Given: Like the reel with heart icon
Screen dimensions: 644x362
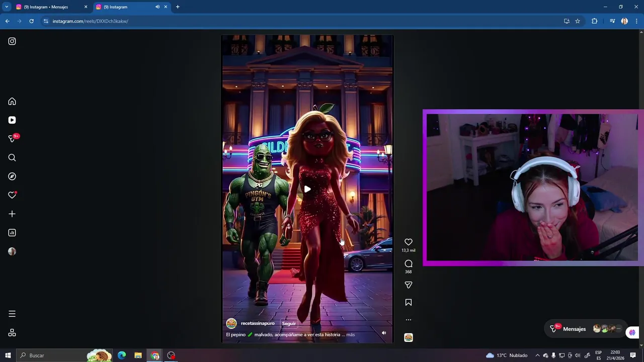Looking at the screenshot, I should click(x=409, y=242).
